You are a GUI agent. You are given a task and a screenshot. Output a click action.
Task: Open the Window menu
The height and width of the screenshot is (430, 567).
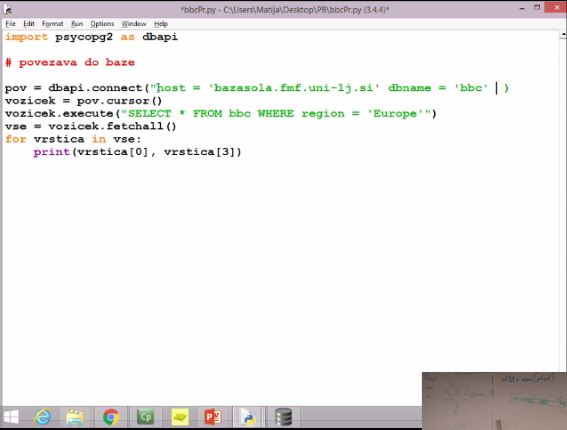point(134,24)
